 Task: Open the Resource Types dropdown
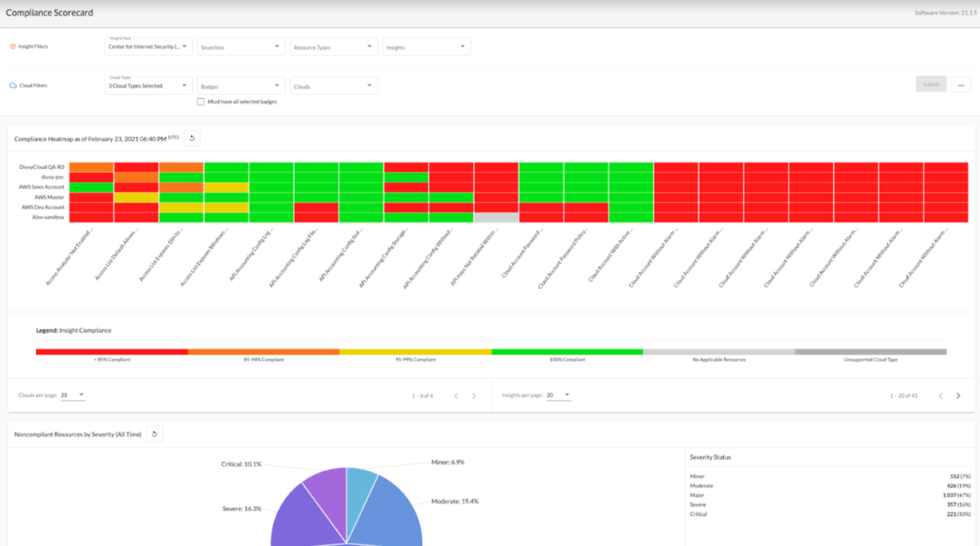tap(334, 47)
